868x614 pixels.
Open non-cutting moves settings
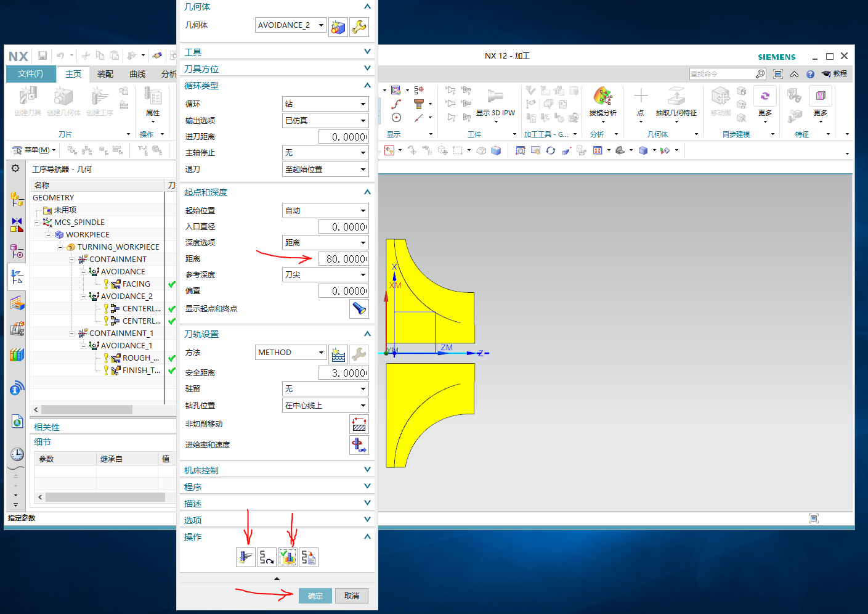(x=359, y=424)
